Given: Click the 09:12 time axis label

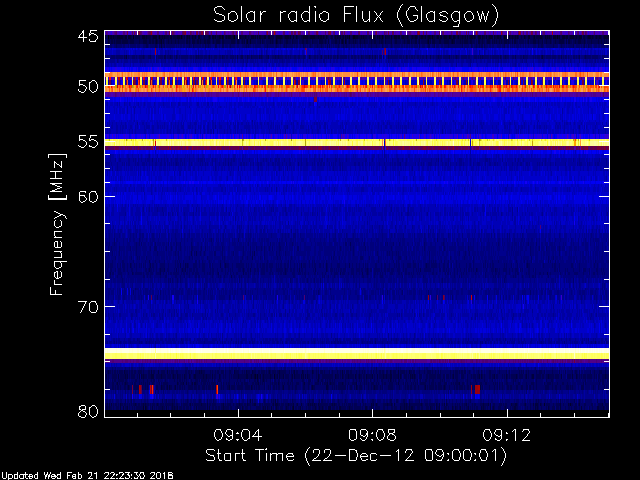Looking at the screenshot, I should click(x=507, y=435).
